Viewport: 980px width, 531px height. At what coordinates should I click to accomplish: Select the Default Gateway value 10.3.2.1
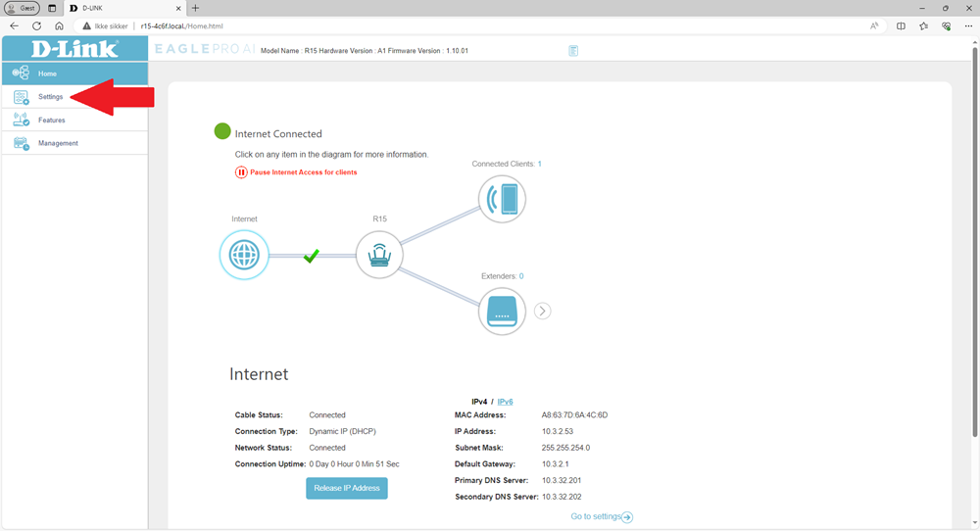[555, 464]
